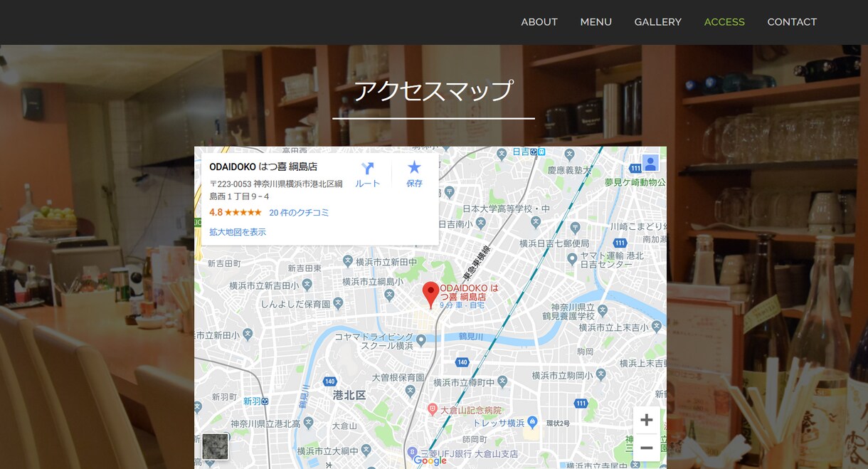Click the 横浜市立上末吉小 school icon
Screen dimensions: 868x469
coord(655,327)
